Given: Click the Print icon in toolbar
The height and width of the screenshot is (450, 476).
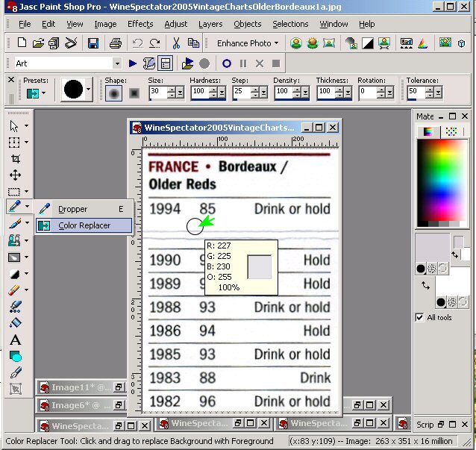Looking at the screenshot, I should pyautogui.click(x=116, y=43).
